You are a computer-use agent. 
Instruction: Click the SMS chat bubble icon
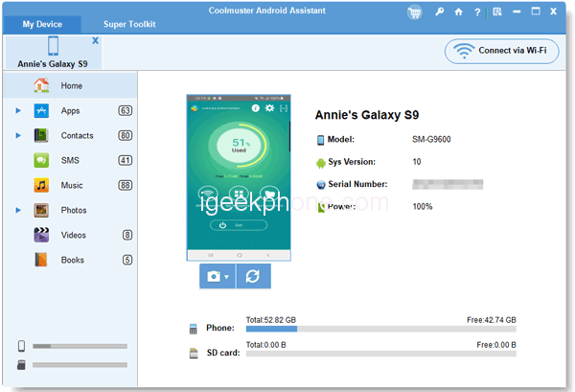pos(41,161)
